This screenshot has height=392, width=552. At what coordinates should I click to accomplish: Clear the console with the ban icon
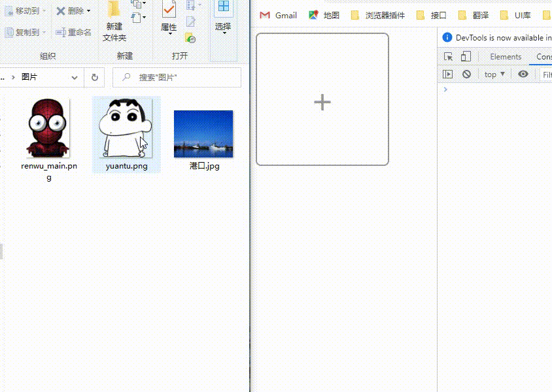pos(466,74)
